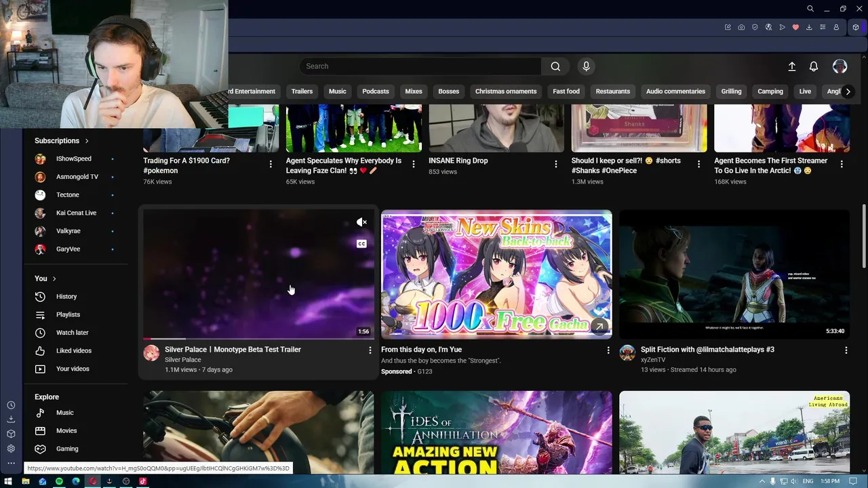Select the Camping chip
Viewport: 868px width, 488px height.
770,91
